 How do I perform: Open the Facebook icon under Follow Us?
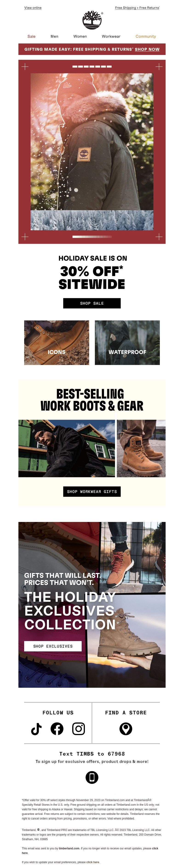[x=57, y=728]
